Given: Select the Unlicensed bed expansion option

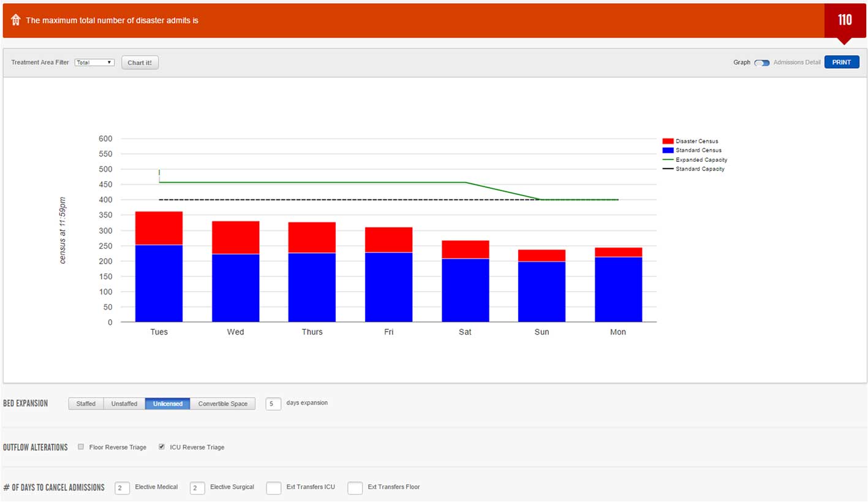Looking at the screenshot, I should click(x=168, y=404).
